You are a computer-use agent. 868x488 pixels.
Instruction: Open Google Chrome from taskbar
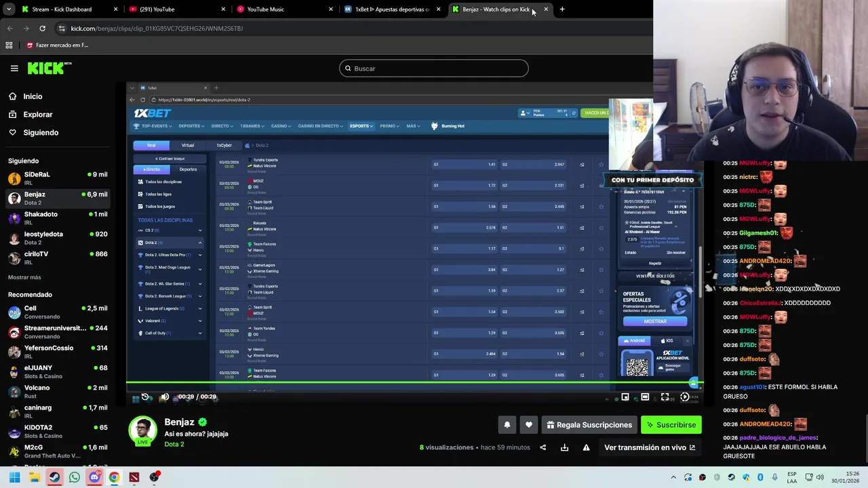(114, 477)
